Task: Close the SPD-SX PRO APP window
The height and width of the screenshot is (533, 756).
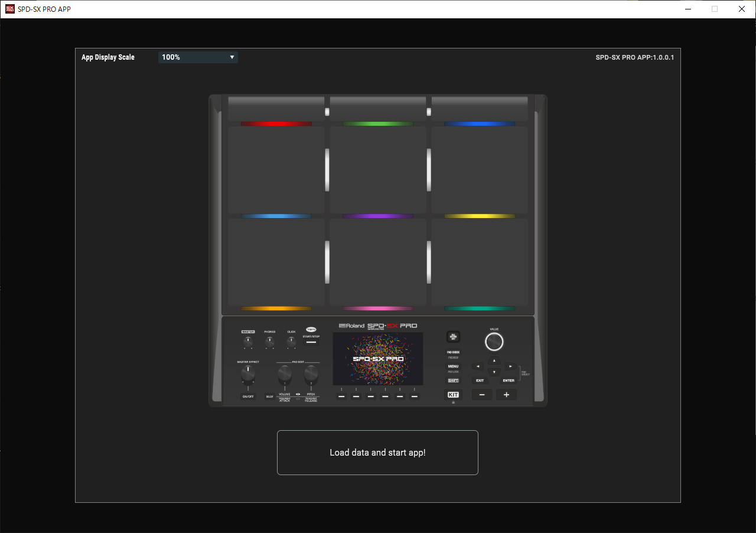Action: click(742, 9)
